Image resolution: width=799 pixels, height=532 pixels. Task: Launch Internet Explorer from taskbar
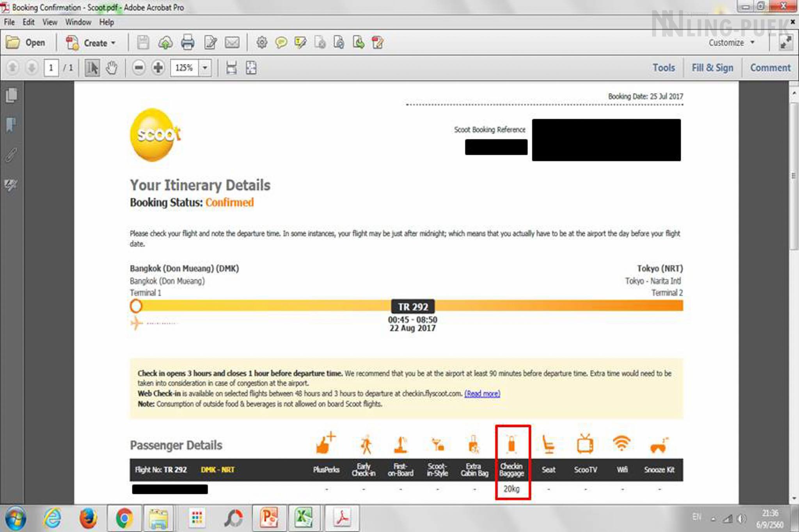click(52, 518)
